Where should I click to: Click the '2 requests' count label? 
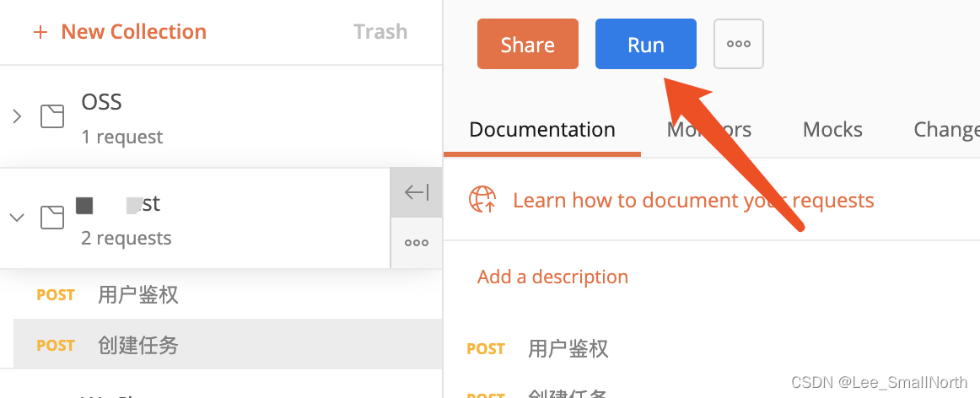[x=127, y=238]
